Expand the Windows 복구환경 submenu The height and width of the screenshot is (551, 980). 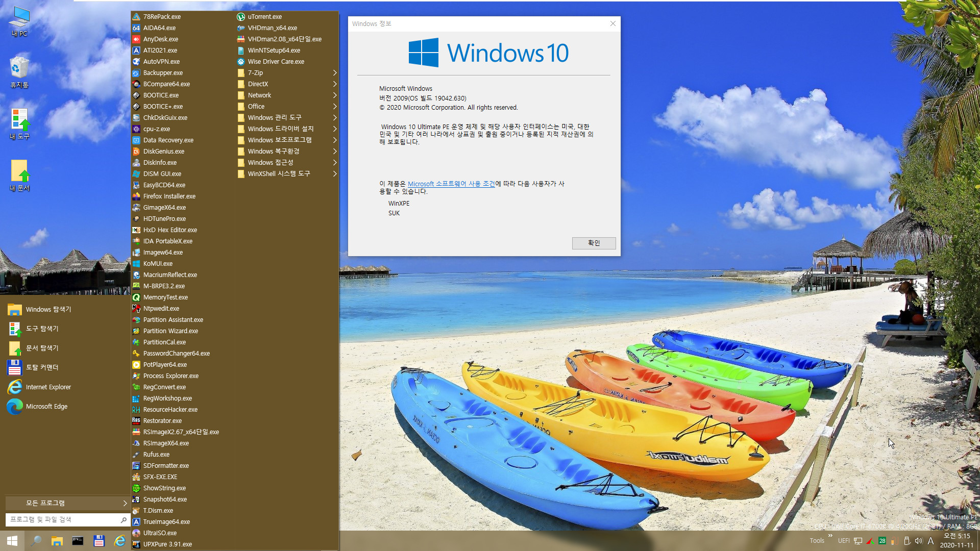[x=287, y=152]
